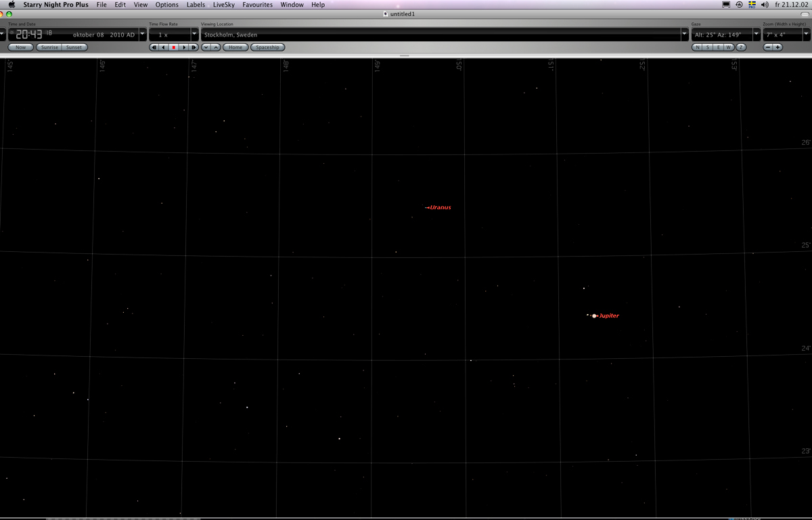Click the green zoom window button
The width and height of the screenshot is (812, 520).
(9, 14)
